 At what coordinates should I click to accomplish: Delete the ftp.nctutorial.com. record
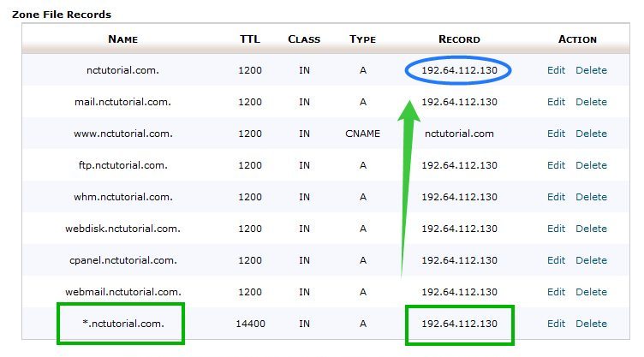(591, 165)
